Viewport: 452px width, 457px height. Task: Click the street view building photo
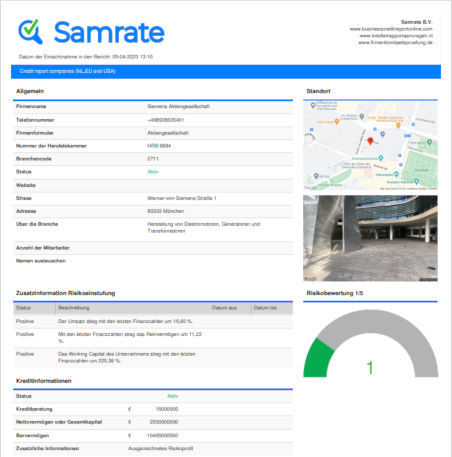click(370, 238)
